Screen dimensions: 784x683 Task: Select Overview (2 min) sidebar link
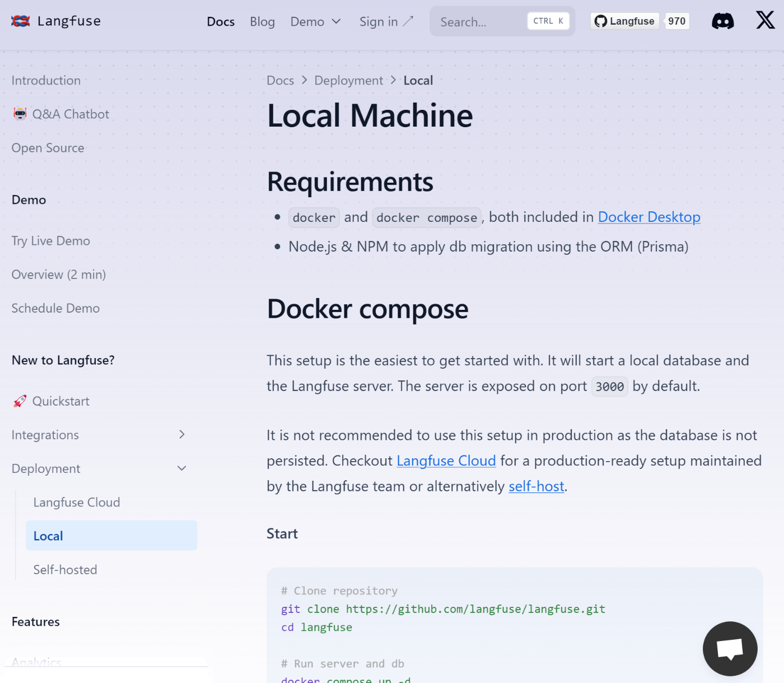point(59,275)
